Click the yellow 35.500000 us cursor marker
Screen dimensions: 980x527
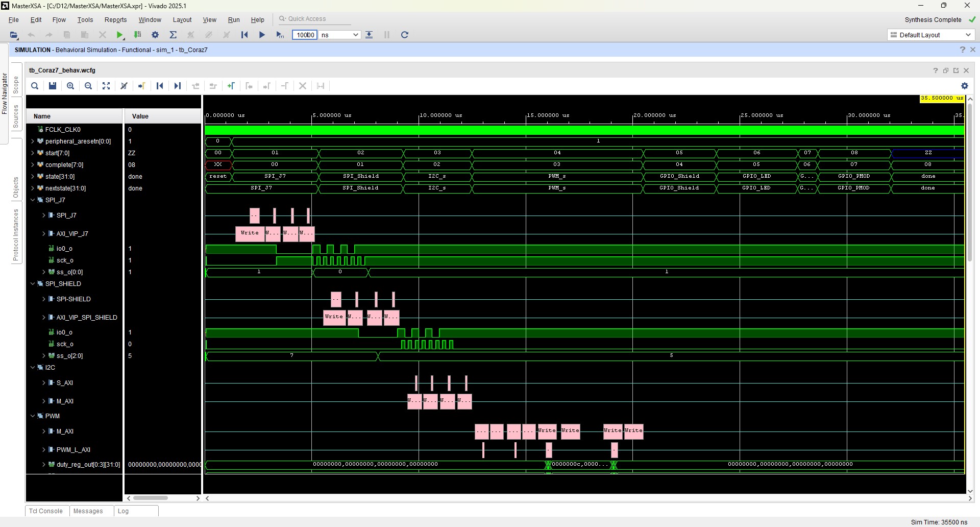(x=942, y=98)
